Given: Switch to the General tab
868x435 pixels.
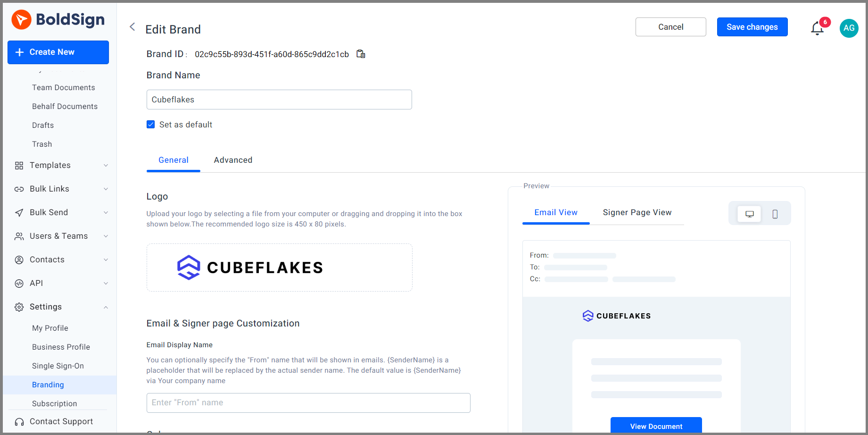Looking at the screenshot, I should click(x=174, y=160).
